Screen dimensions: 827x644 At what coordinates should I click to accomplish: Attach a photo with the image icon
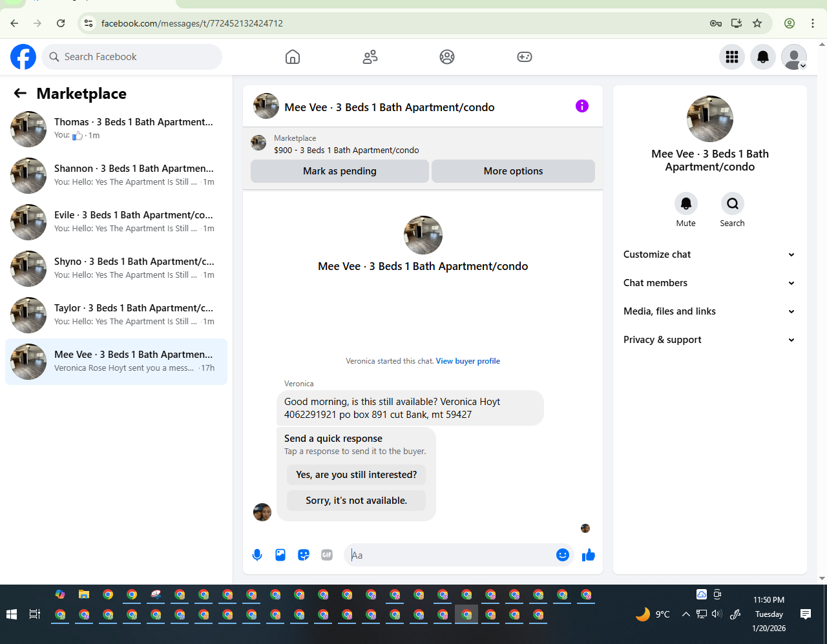[280, 555]
